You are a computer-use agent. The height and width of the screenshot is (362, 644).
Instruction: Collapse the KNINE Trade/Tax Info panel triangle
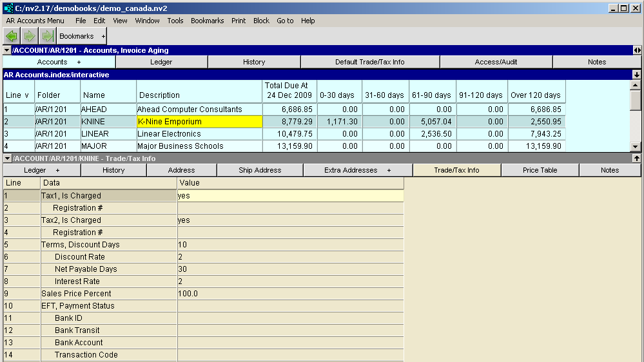(x=7, y=158)
